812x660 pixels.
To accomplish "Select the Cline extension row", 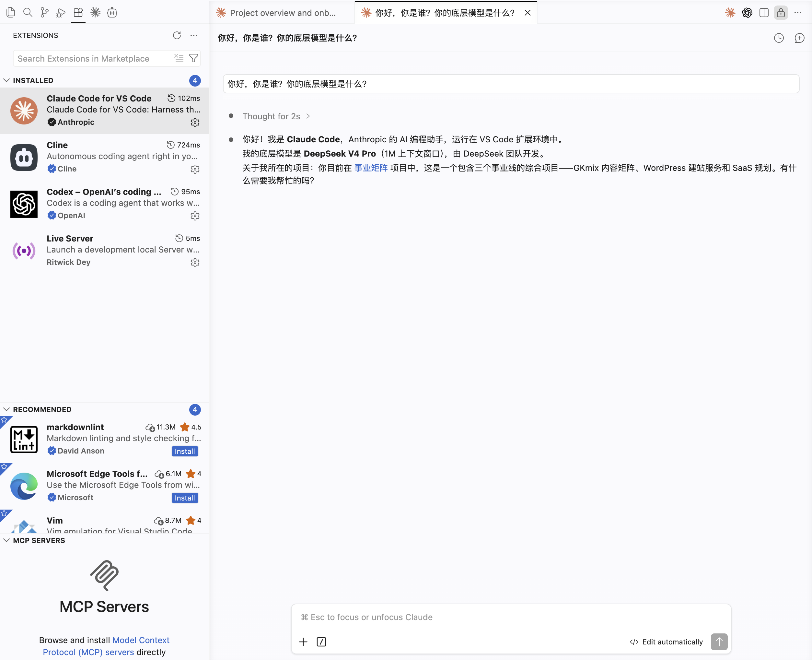I will point(104,158).
